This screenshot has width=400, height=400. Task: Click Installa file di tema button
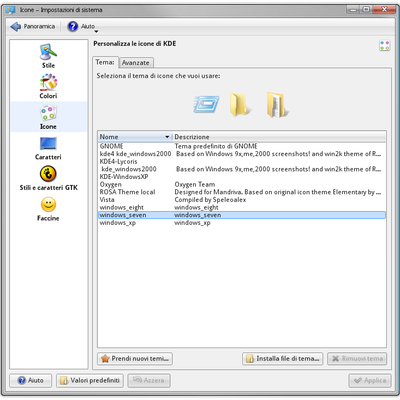point(283,359)
